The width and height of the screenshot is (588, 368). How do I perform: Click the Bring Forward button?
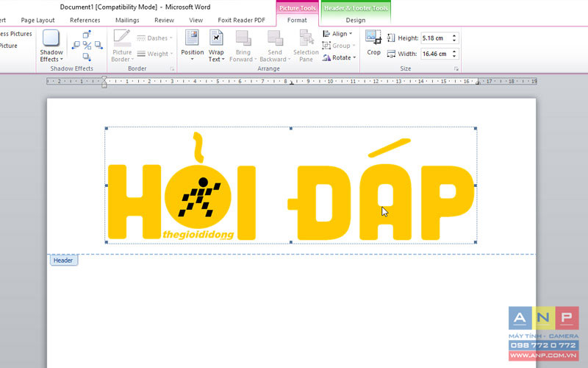pos(243,46)
